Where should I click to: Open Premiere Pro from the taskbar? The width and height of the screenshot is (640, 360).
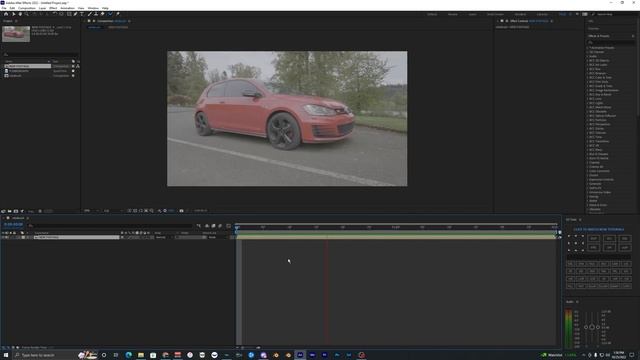click(324, 355)
